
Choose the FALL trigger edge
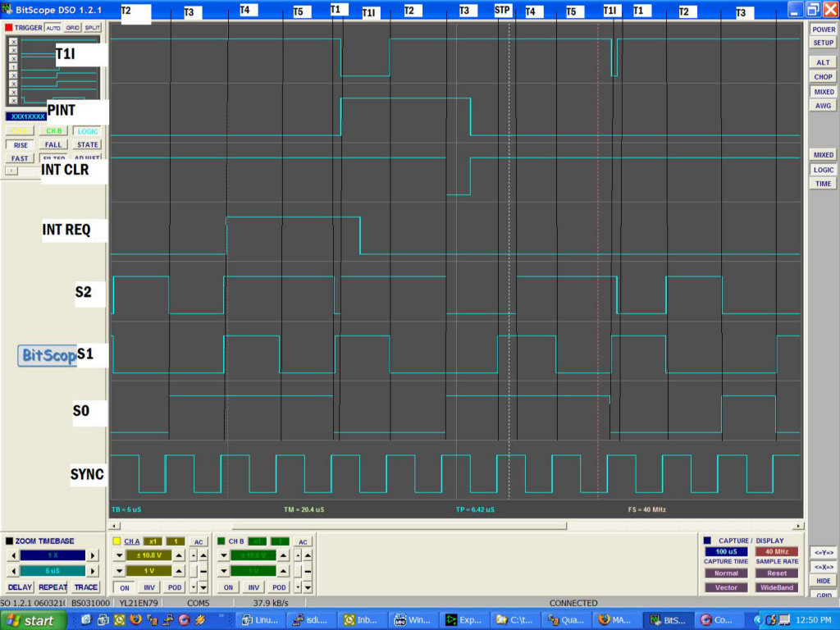point(53,144)
